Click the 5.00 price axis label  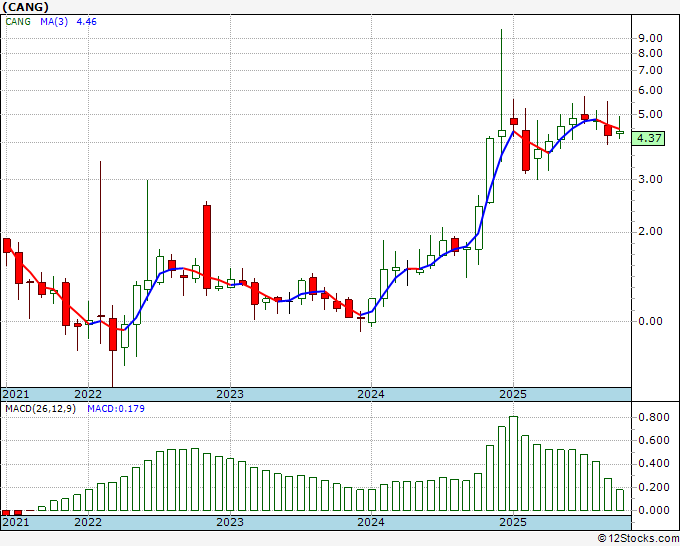651,114
